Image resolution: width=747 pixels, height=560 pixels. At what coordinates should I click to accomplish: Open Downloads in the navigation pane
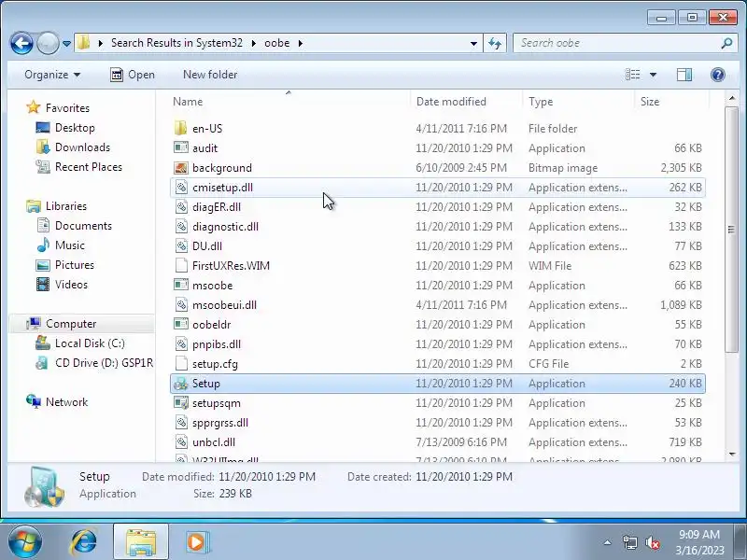tap(82, 147)
